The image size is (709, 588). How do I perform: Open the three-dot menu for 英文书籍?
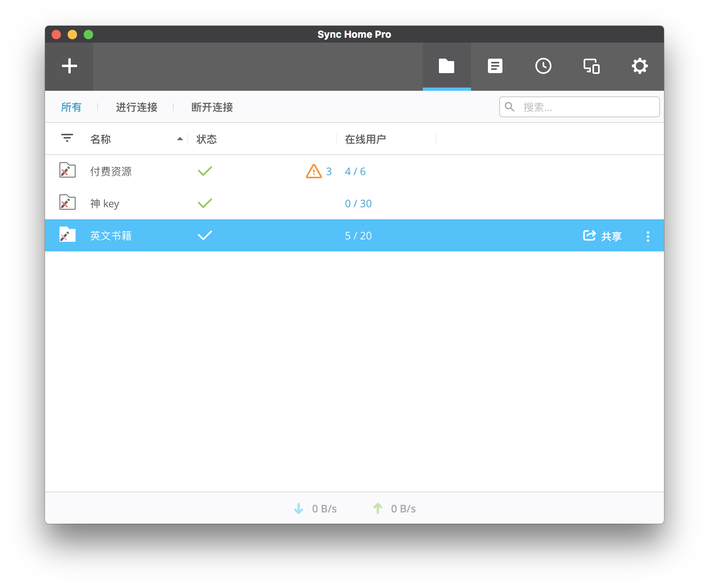(648, 236)
